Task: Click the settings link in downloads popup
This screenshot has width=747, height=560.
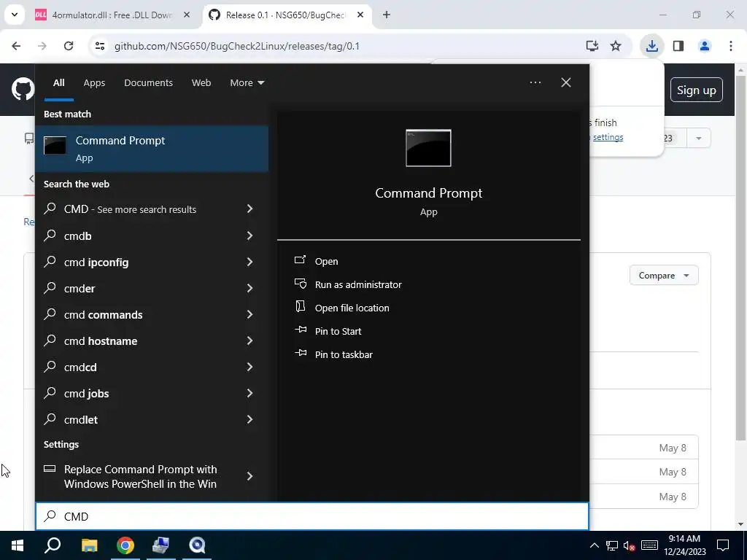Action: [608, 137]
